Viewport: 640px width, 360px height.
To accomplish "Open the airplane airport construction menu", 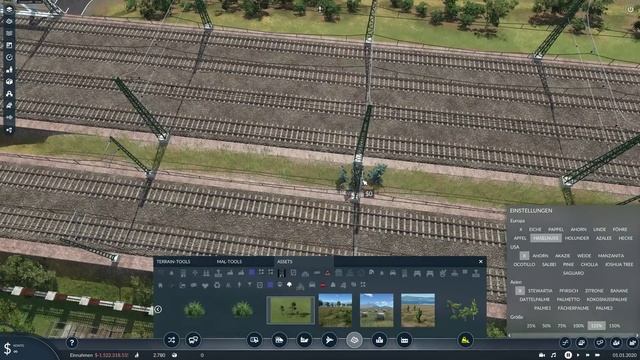I will coord(329,340).
